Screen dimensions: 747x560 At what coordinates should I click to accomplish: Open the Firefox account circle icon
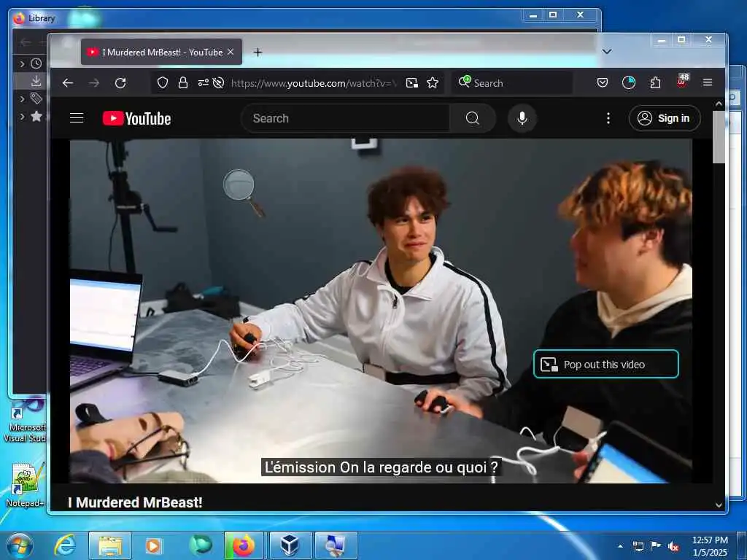click(629, 83)
